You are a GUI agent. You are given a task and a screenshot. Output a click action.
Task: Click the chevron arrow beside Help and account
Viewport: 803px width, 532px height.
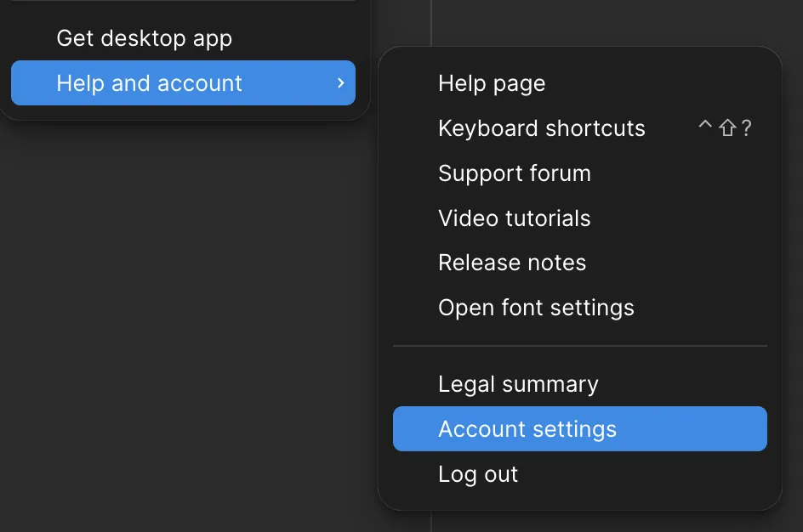pos(340,83)
